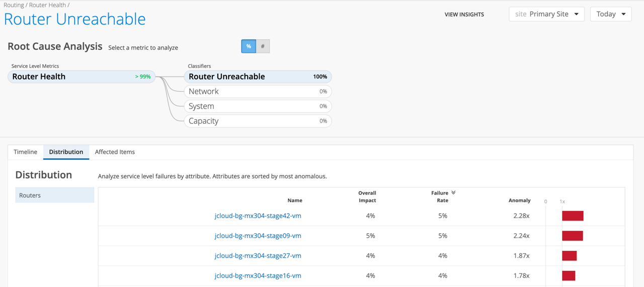Select the Router Health service metric
Viewport: 644px width, 287px height.
coord(80,77)
